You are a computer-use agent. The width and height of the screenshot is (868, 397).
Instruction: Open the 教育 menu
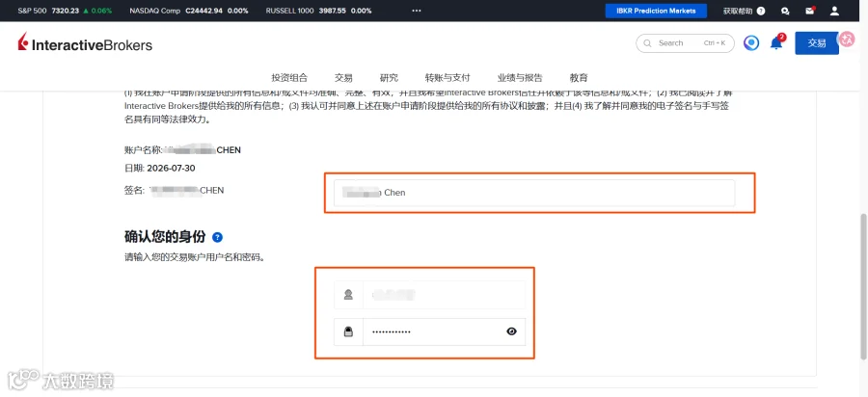click(x=579, y=78)
